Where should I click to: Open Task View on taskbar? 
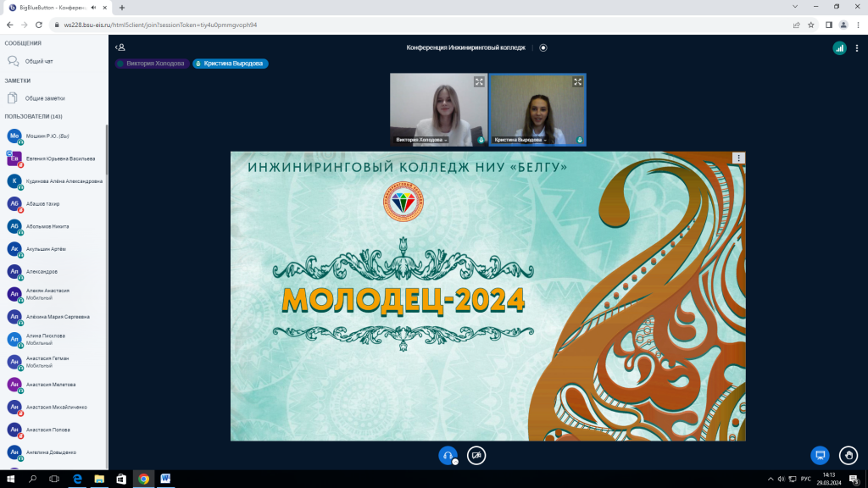(x=54, y=480)
